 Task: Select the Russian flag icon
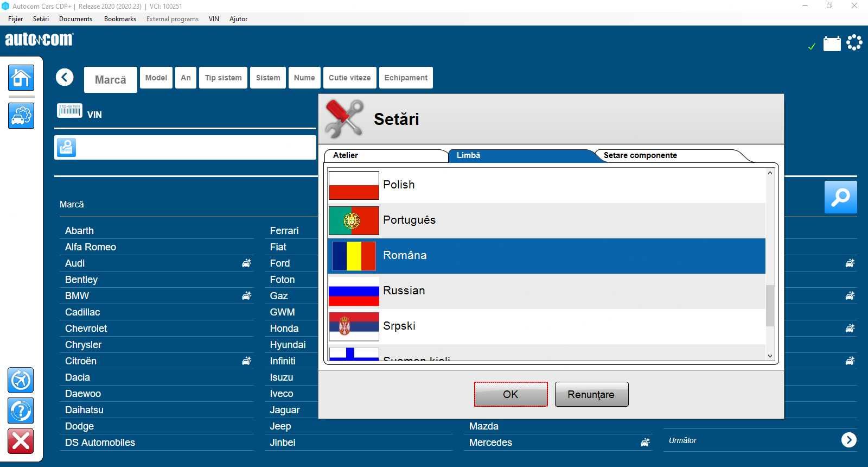click(x=354, y=291)
